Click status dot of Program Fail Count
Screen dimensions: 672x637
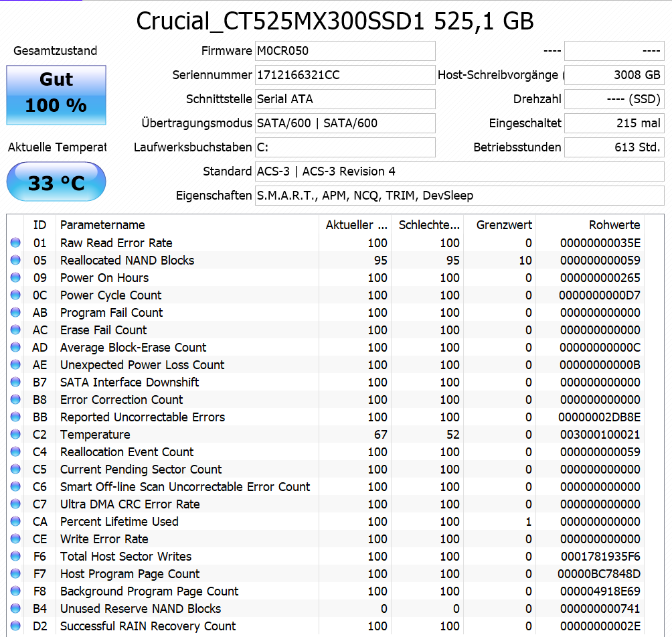tap(15, 312)
